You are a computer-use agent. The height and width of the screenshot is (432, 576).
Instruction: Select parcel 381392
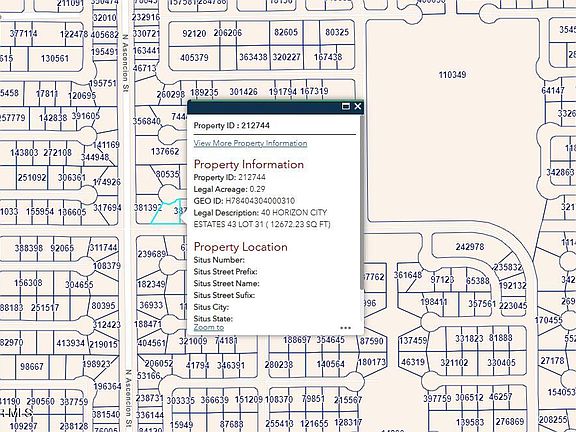pos(148,208)
